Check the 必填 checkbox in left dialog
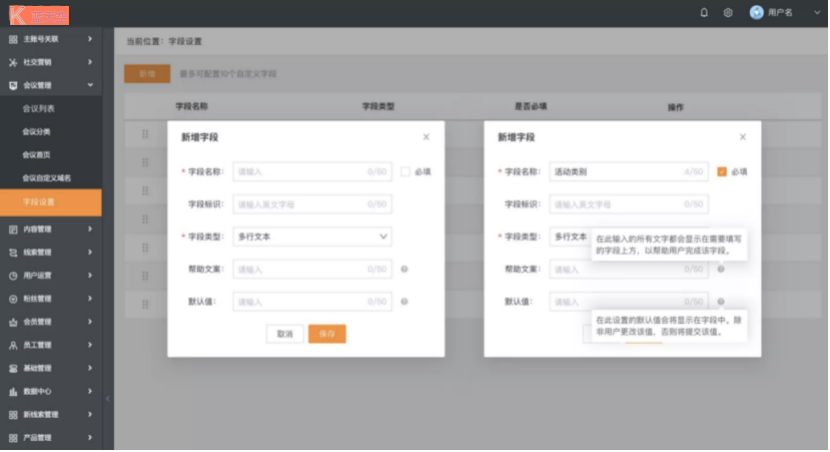 pos(405,172)
